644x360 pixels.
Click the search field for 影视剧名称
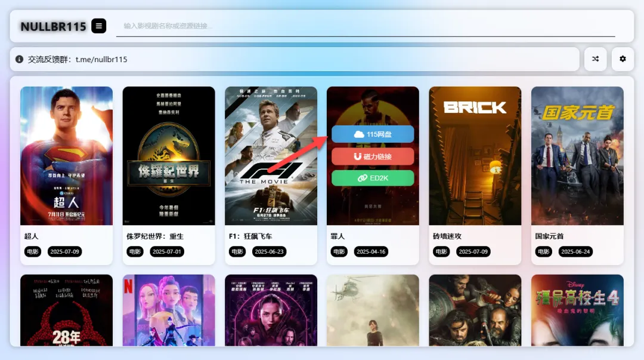coord(366,26)
